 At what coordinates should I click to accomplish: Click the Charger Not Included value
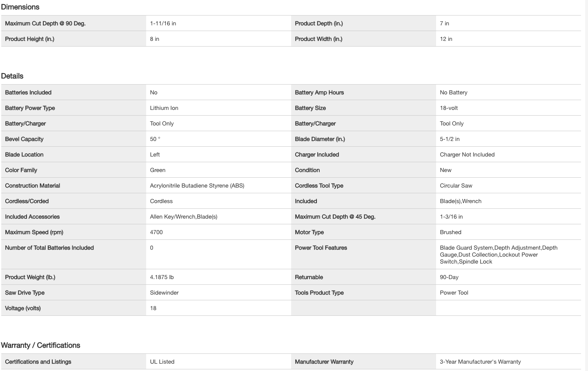click(467, 154)
